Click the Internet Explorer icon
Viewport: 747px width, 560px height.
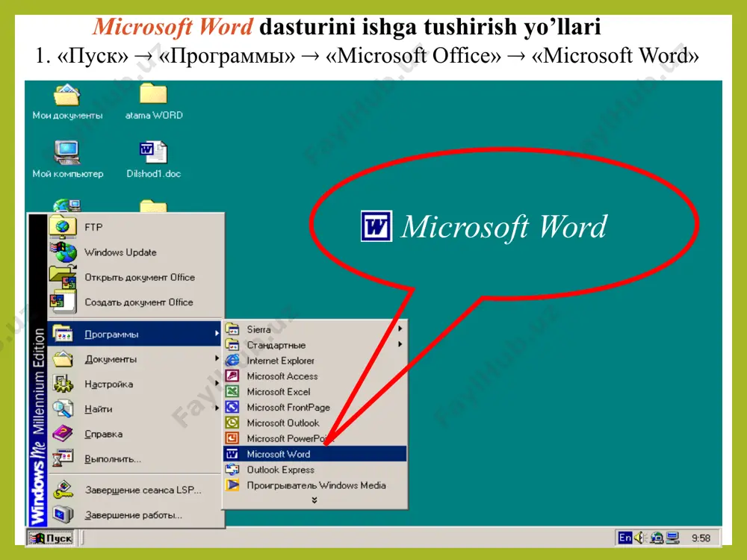pyautogui.click(x=232, y=361)
